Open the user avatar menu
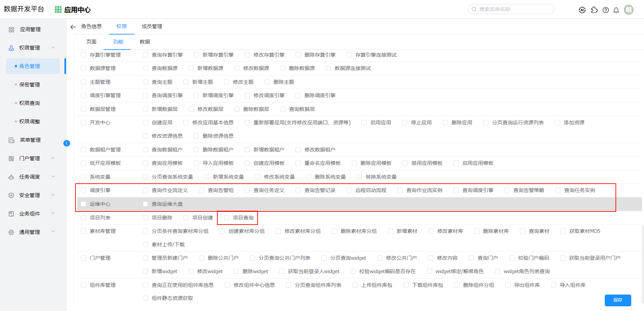 629,10
